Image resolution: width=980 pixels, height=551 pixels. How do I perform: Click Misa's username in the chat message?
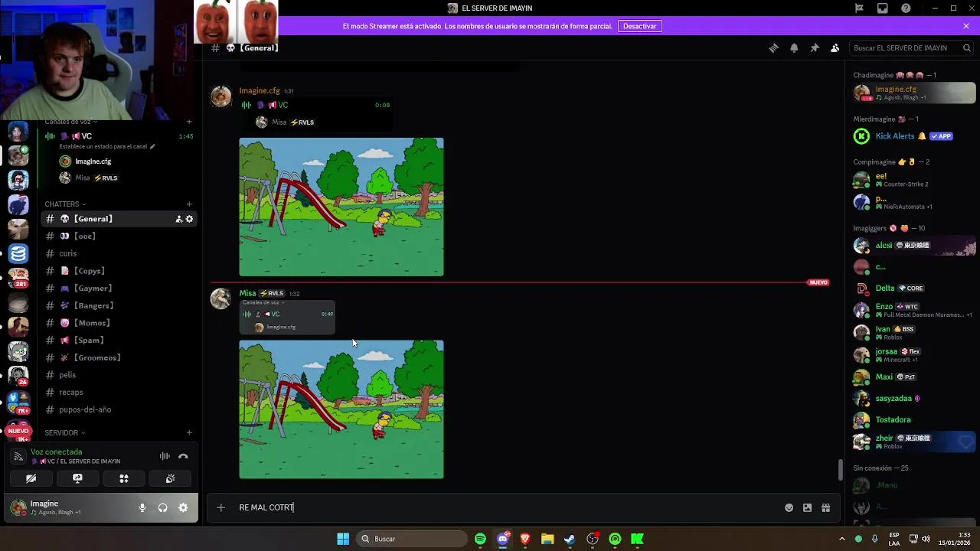click(x=247, y=293)
